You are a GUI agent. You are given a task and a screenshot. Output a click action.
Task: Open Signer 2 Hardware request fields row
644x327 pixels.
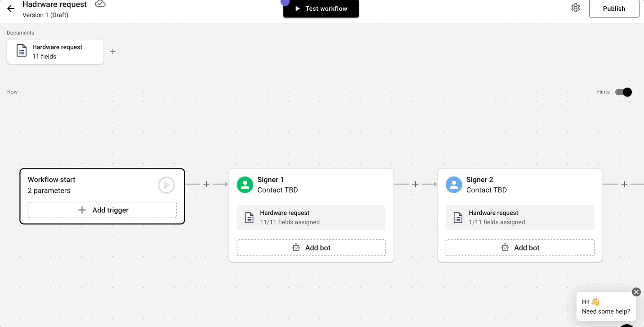(x=520, y=217)
